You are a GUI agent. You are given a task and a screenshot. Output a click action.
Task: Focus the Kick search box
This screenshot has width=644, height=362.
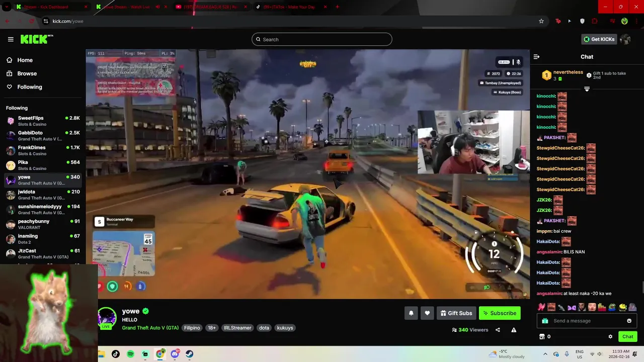point(322,39)
